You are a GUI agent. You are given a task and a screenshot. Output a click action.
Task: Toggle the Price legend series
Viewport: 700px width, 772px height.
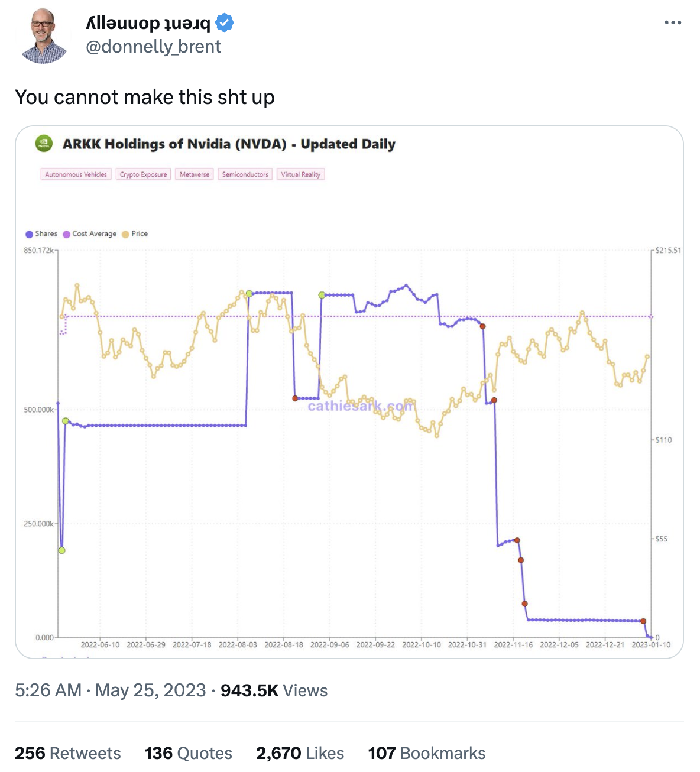coord(135,234)
